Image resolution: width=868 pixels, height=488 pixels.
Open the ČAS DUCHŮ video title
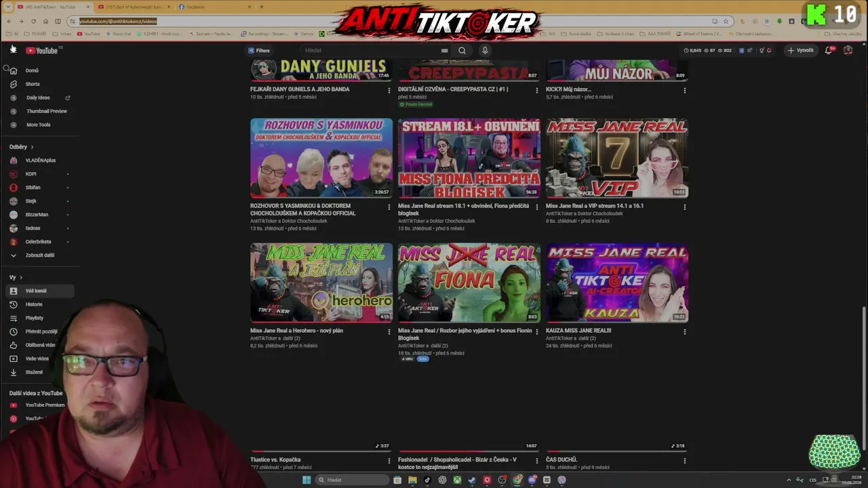561,460
